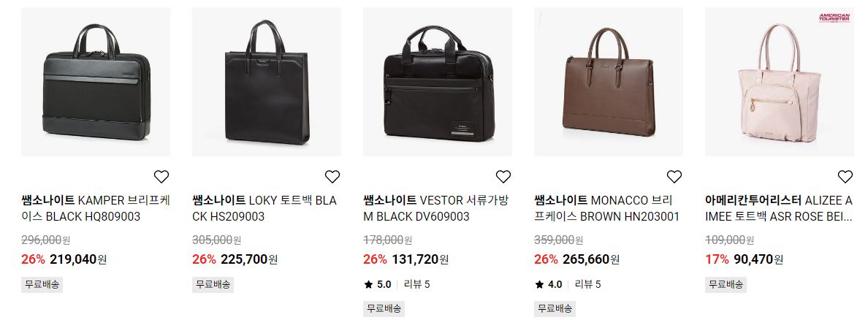The width and height of the screenshot is (868, 320).
Task: Add MONACCO briefcase to wishlist via heart
Action: pos(674,177)
